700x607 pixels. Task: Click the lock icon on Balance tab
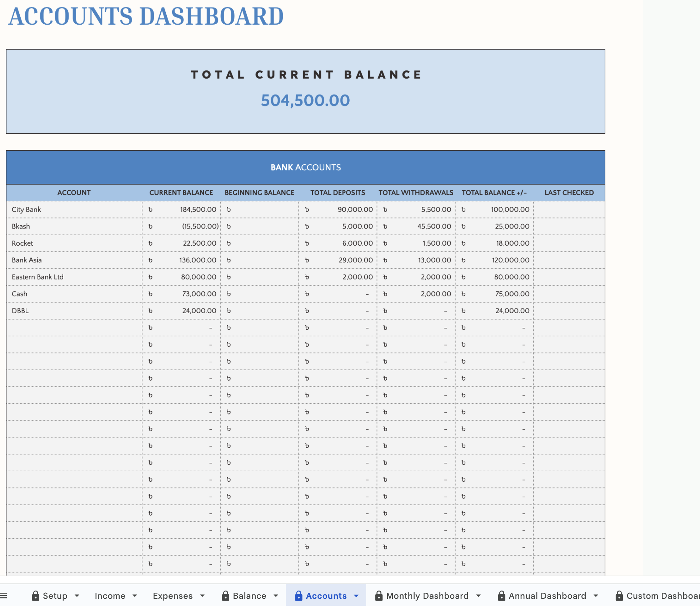click(x=225, y=596)
